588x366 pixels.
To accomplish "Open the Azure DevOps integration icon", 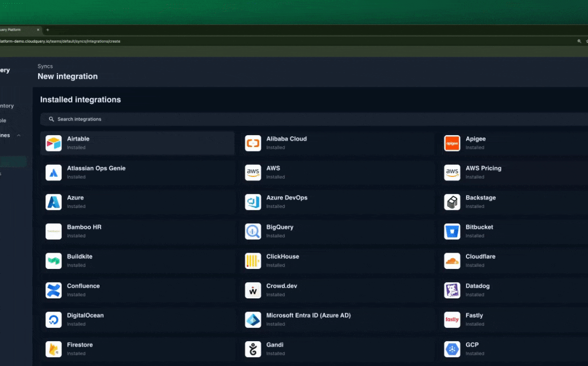I will (x=253, y=202).
